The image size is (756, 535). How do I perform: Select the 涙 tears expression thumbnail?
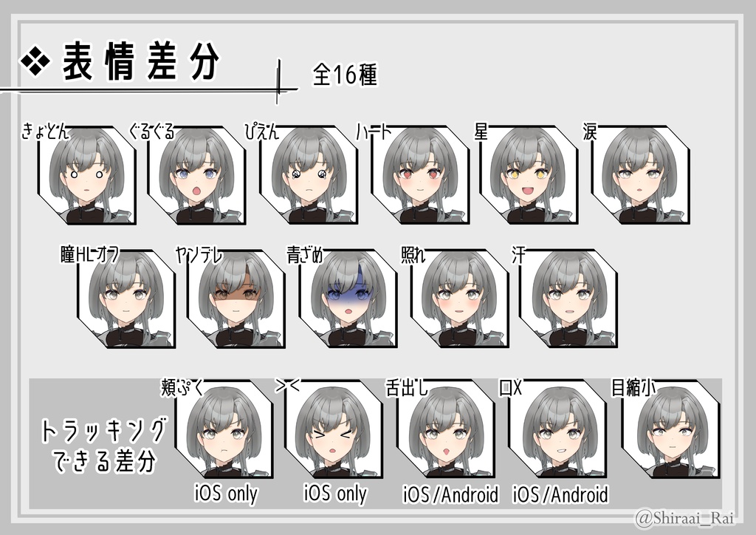[x=640, y=175]
